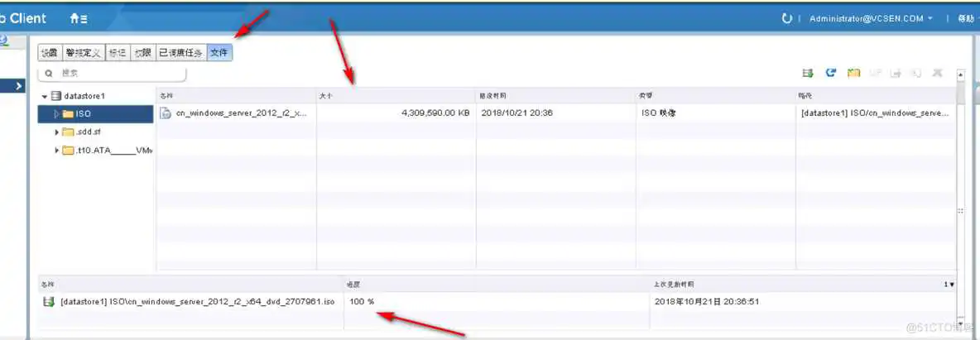Click the 2018/10/21 20:36 modified time cell
This screenshot has width=980, height=340.
(516, 113)
